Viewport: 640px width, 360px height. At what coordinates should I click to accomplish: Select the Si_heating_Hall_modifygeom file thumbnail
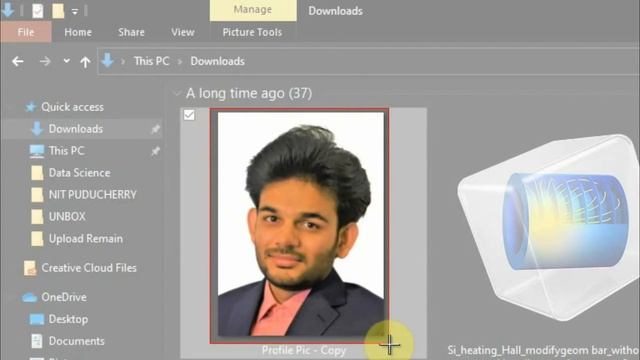coord(548,227)
